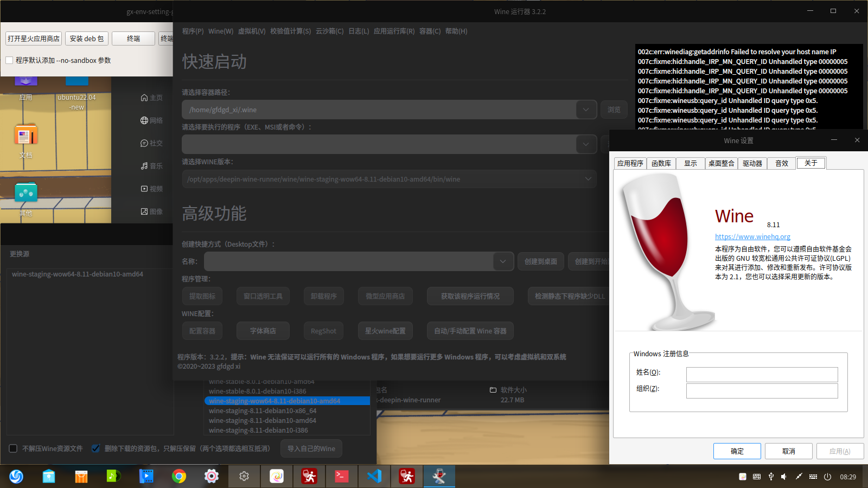Open the winehq.org link
The width and height of the screenshot is (868, 488).
(752, 236)
